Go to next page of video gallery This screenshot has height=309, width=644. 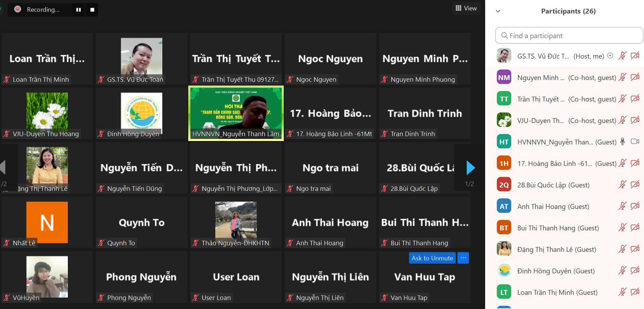point(470,168)
